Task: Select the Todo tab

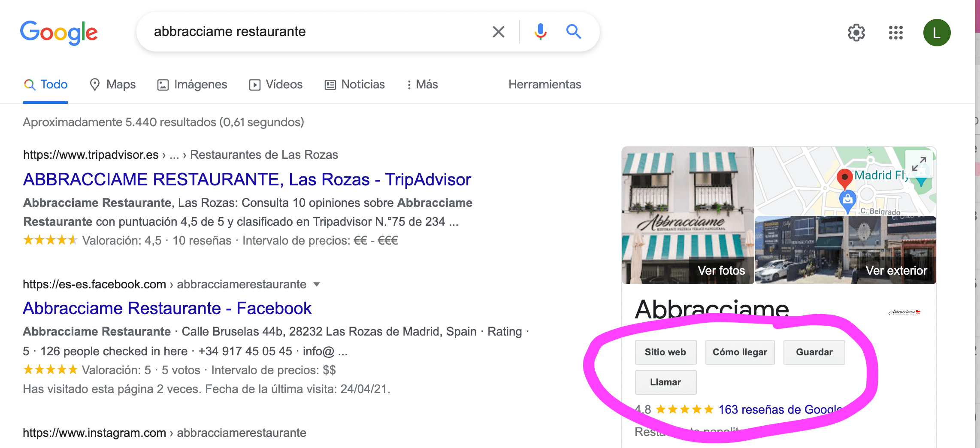Action: [x=45, y=85]
